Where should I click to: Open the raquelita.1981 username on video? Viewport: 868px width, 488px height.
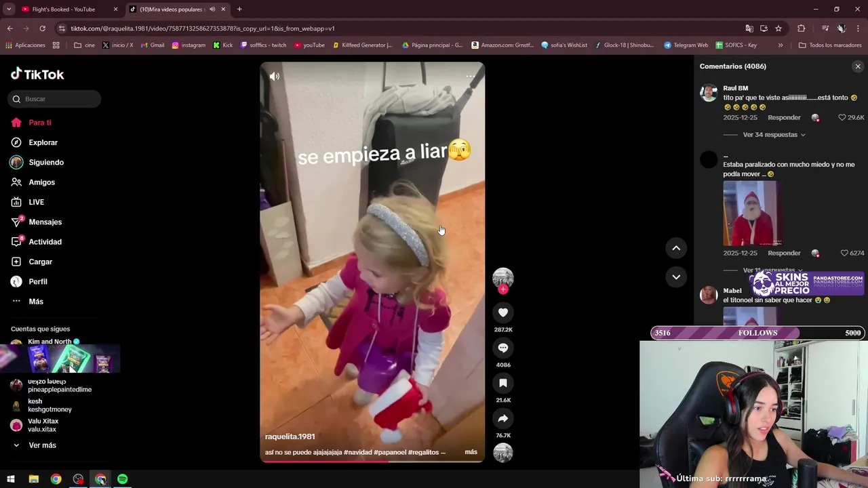pos(290,436)
